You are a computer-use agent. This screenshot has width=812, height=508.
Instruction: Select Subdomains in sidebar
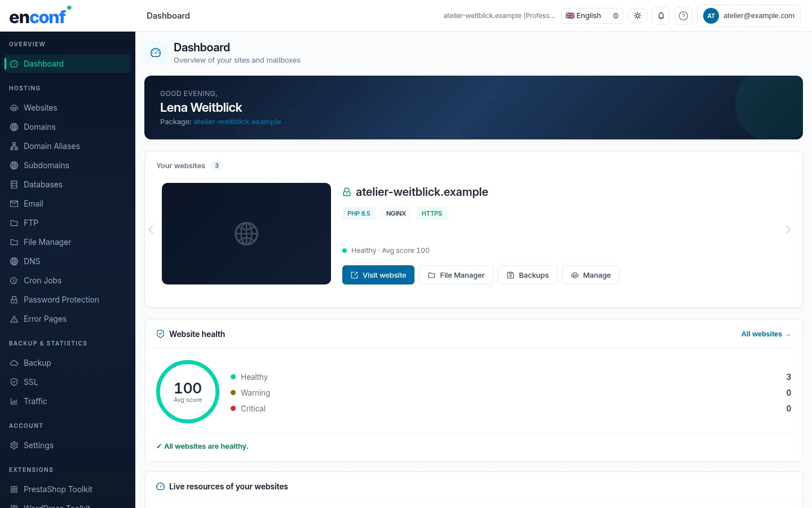click(x=68, y=165)
